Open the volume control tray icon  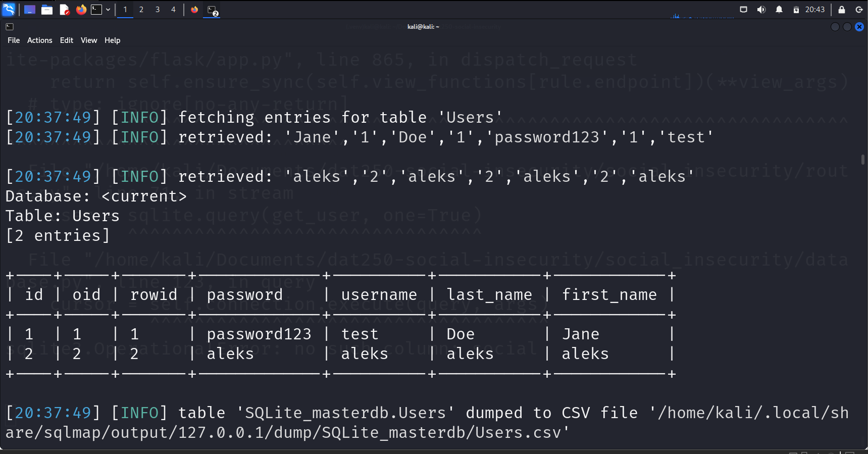[761, 10]
